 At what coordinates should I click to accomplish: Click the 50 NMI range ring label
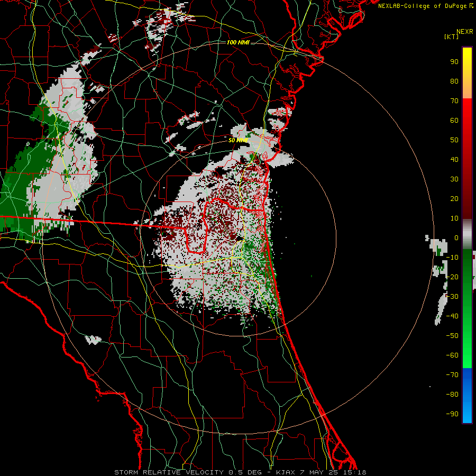239,140
